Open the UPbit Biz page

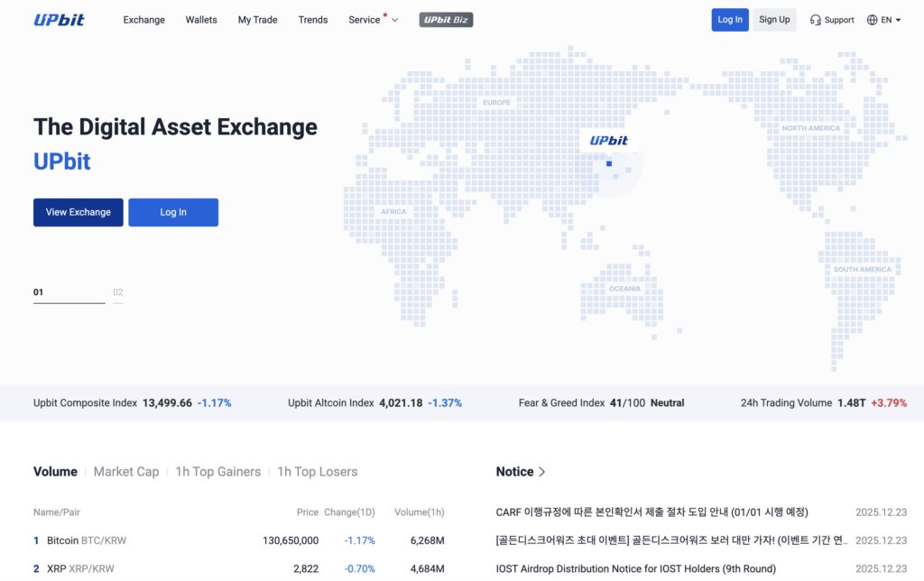446,19
